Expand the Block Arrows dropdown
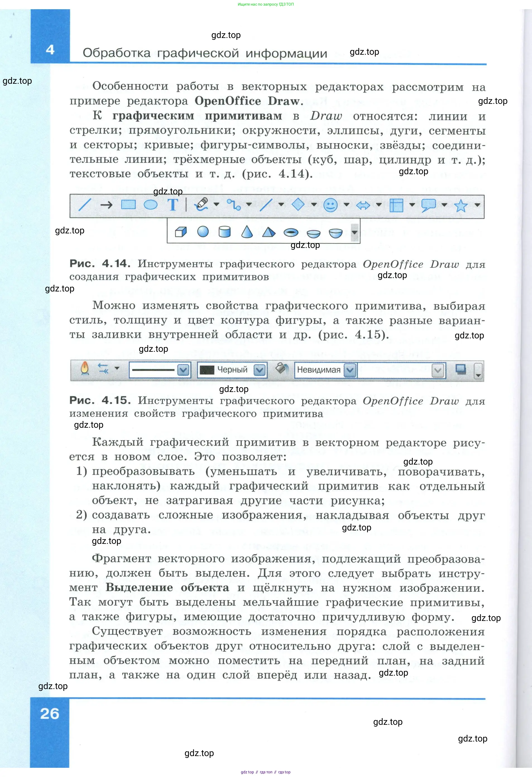 coord(378,204)
